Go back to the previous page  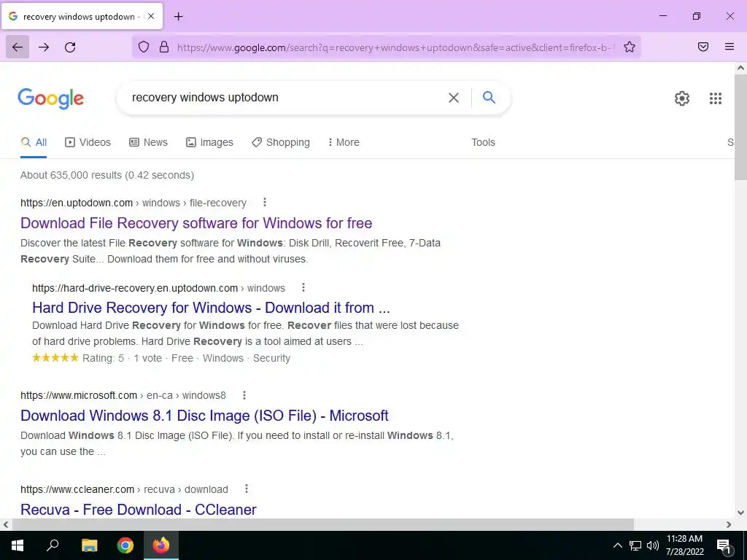(x=18, y=47)
